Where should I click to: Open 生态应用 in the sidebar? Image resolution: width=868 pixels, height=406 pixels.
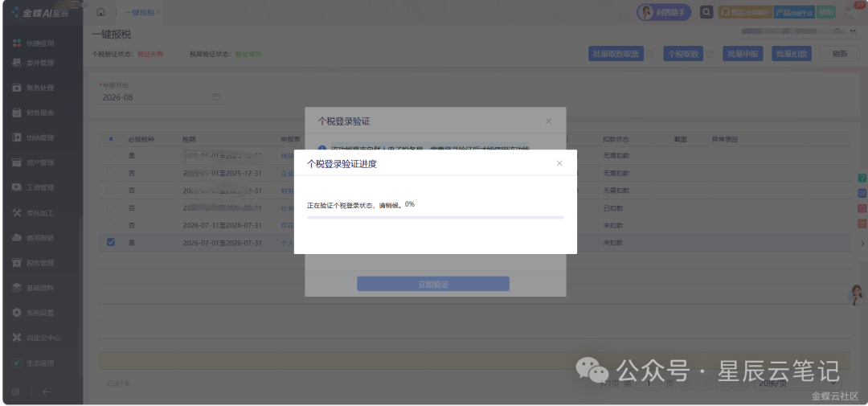click(x=33, y=363)
